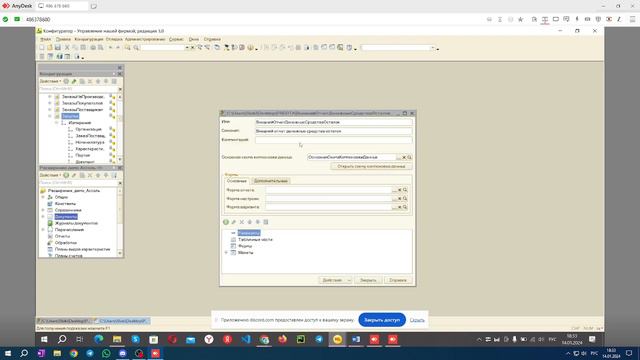Open the Файл menu in Configurator
640x360 pixels.
point(45,39)
